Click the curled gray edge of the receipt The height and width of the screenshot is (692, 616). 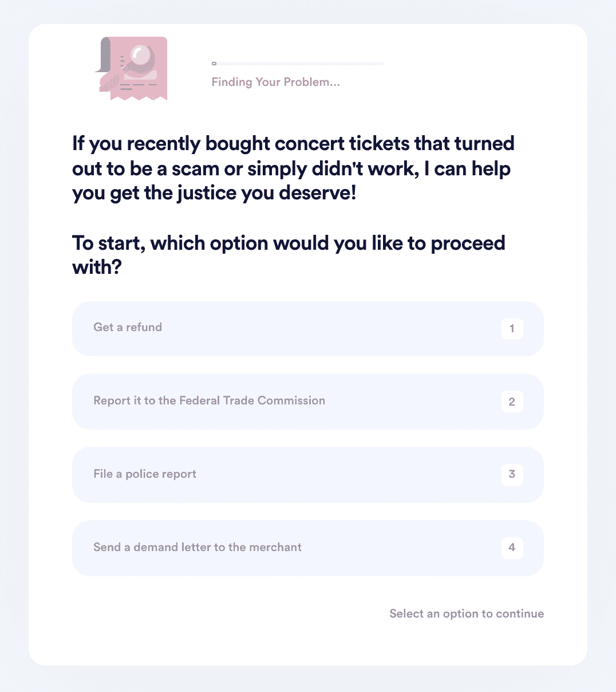102,55
